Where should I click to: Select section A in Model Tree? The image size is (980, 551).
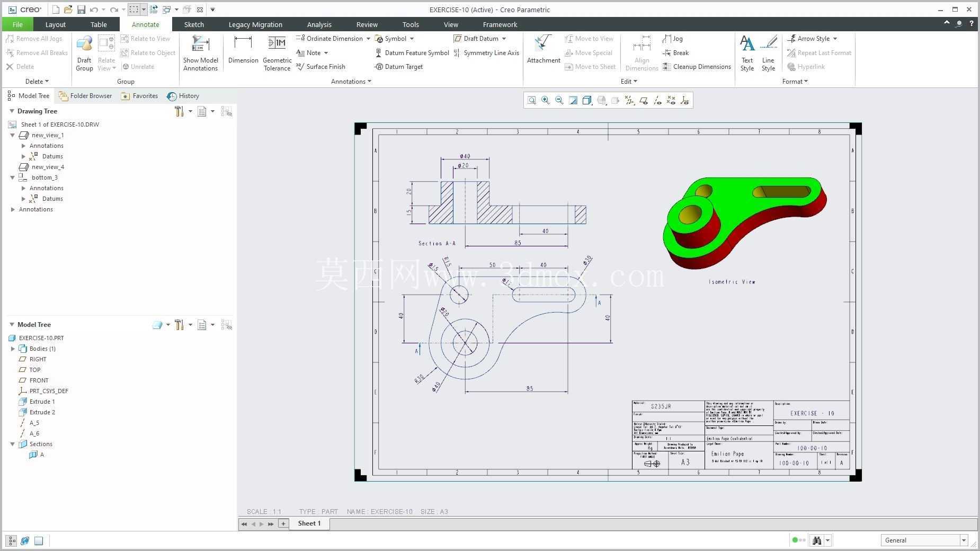pyautogui.click(x=37, y=455)
